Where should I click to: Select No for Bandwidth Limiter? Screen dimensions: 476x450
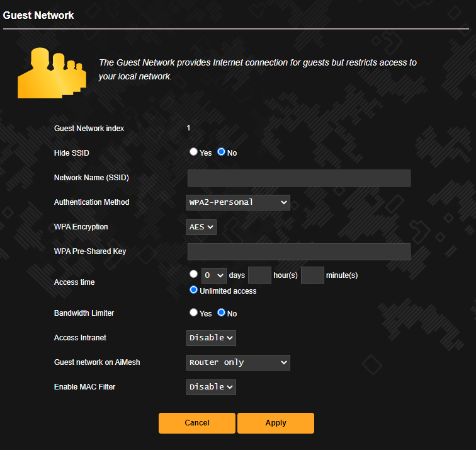coord(221,313)
